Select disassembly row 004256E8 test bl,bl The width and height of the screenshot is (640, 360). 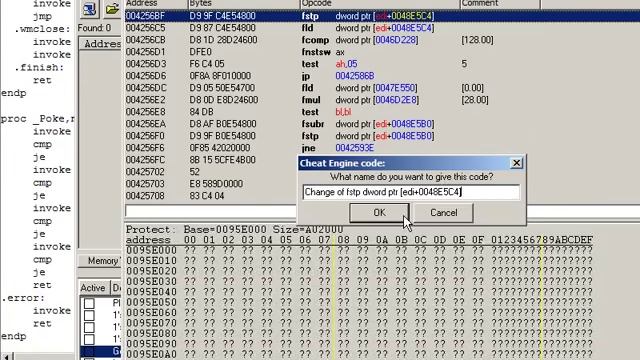point(382,112)
